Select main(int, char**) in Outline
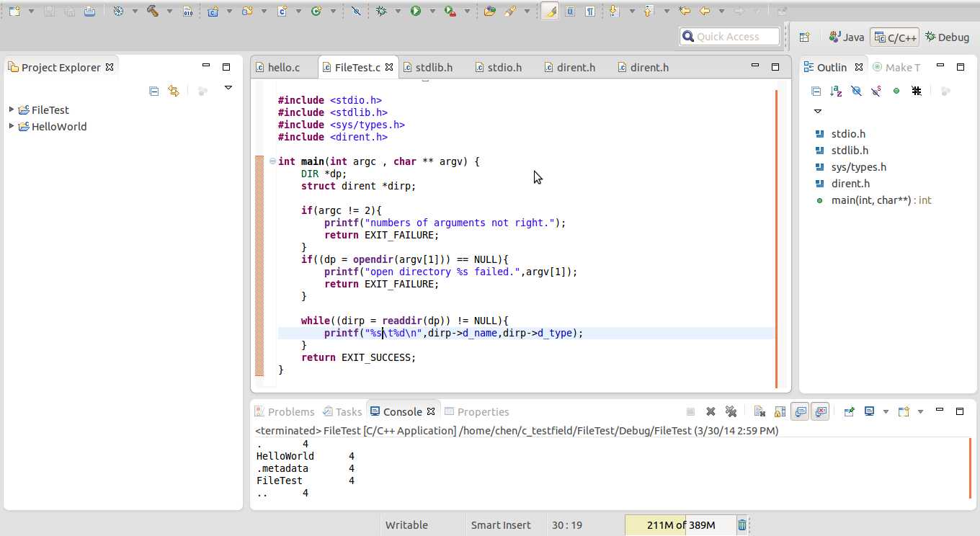980x536 pixels. click(873, 200)
